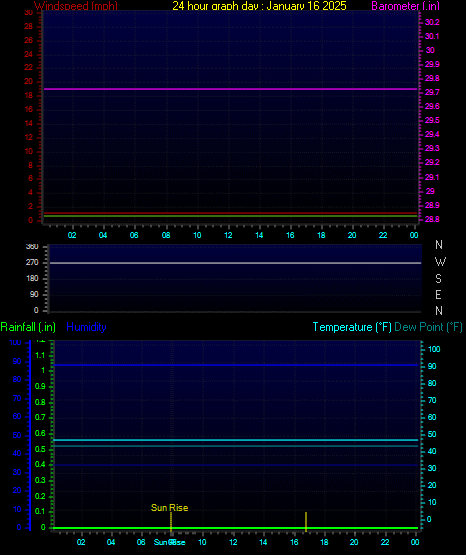The width and height of the screenshot is (466, 555).
Task: Click the 24 hour graph day title
Action: 259,5
